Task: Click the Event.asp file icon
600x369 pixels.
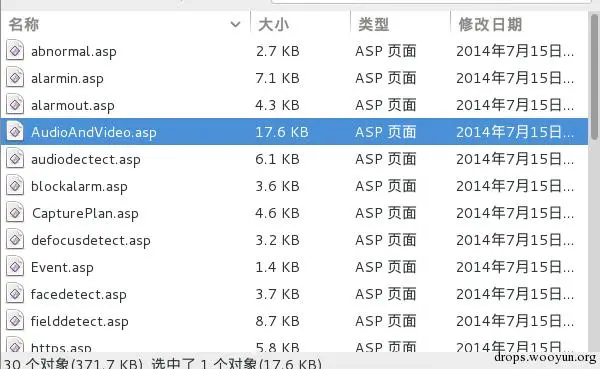Action: click(x=15, y=266)
